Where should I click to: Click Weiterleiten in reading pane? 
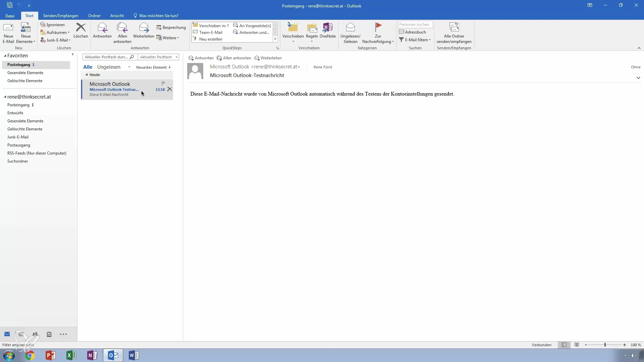268,58
